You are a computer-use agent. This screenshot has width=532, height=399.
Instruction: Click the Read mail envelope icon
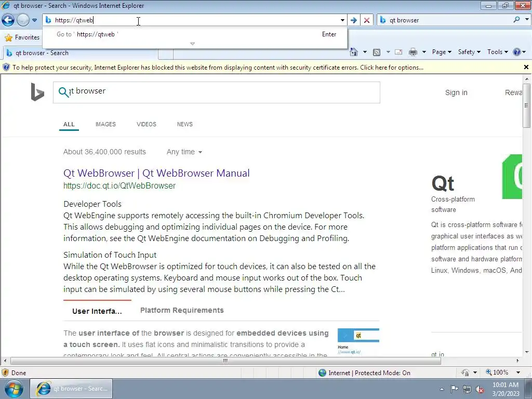click(399, 52)
